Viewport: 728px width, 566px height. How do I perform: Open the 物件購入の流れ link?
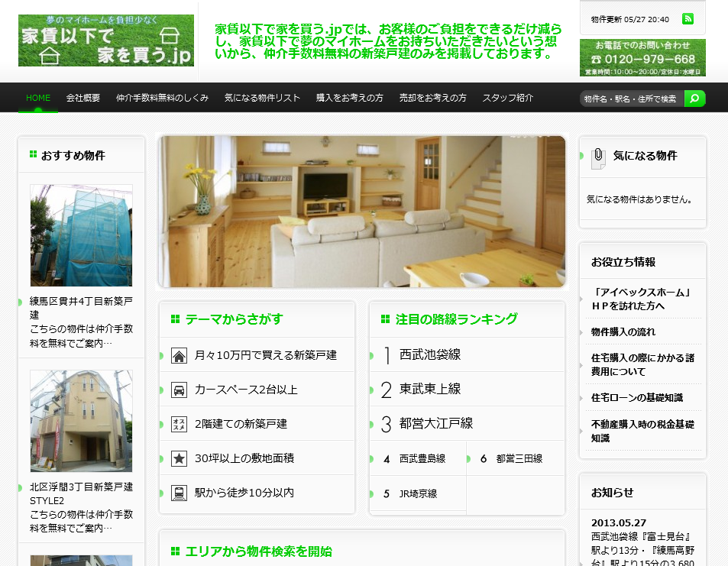(623, 332)
